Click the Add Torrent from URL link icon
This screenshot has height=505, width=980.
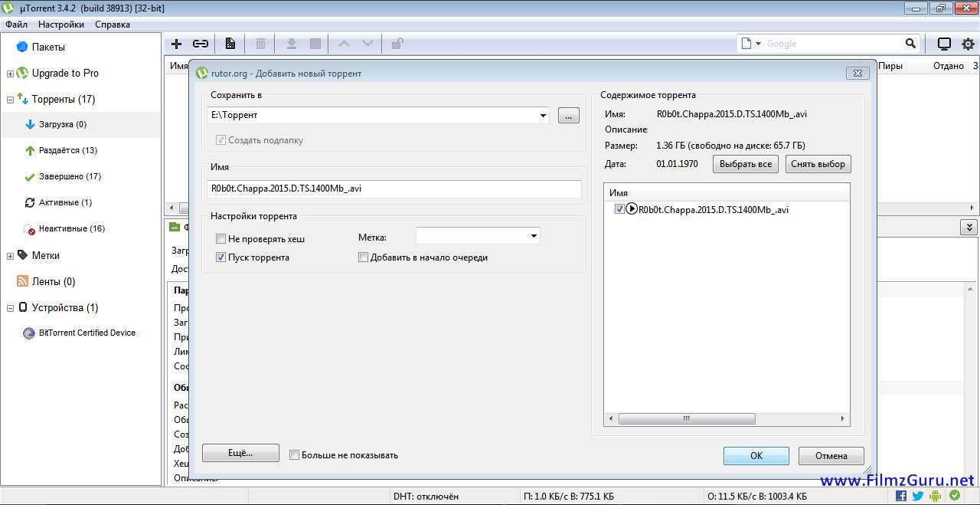click(201, 44)
